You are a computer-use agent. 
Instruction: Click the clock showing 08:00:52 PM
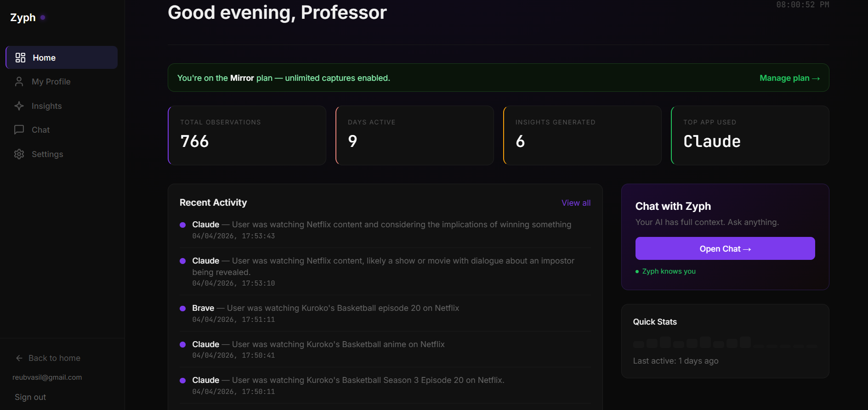click(x=802, y=5)
